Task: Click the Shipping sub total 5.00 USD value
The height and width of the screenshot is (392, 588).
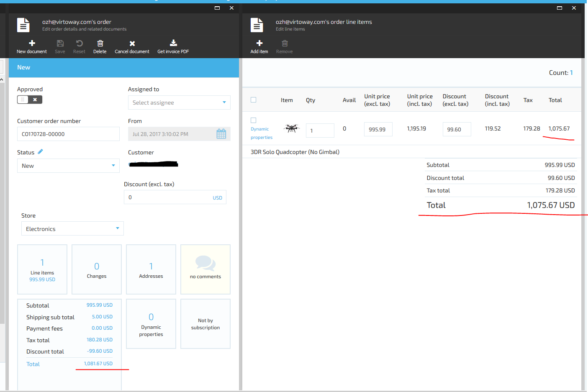Action: click(102, 317)
